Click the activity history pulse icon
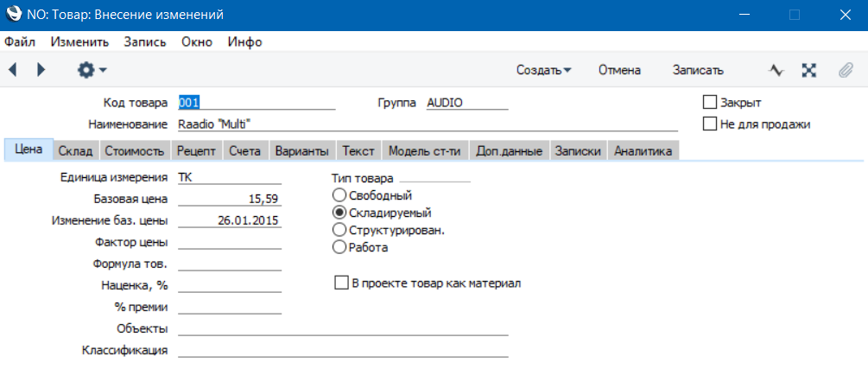The width and height of the screenshot is (868, 369). click(776, 70)
